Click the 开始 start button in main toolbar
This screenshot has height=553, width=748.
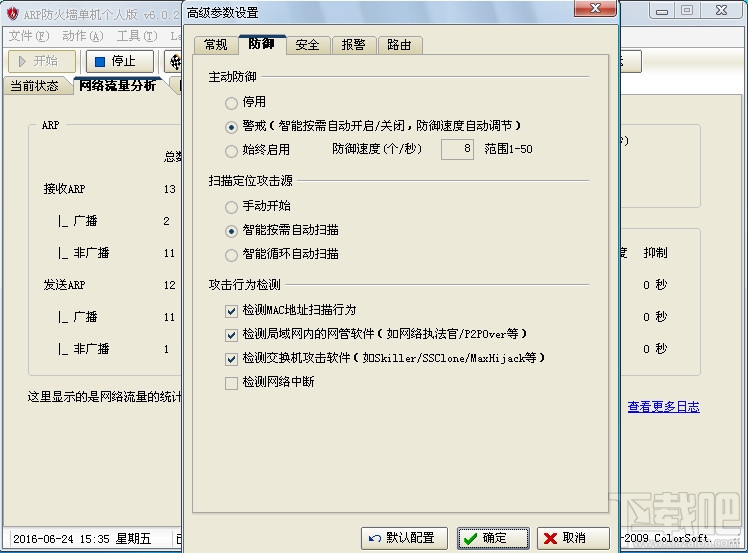[x=42, y=61]
